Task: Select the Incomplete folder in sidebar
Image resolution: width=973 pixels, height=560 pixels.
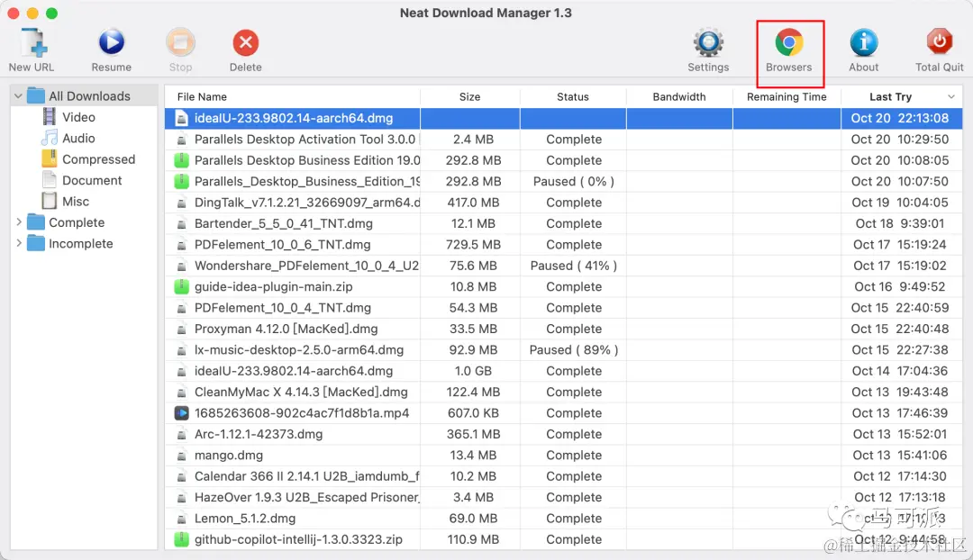Action: [x=70, y=244]
